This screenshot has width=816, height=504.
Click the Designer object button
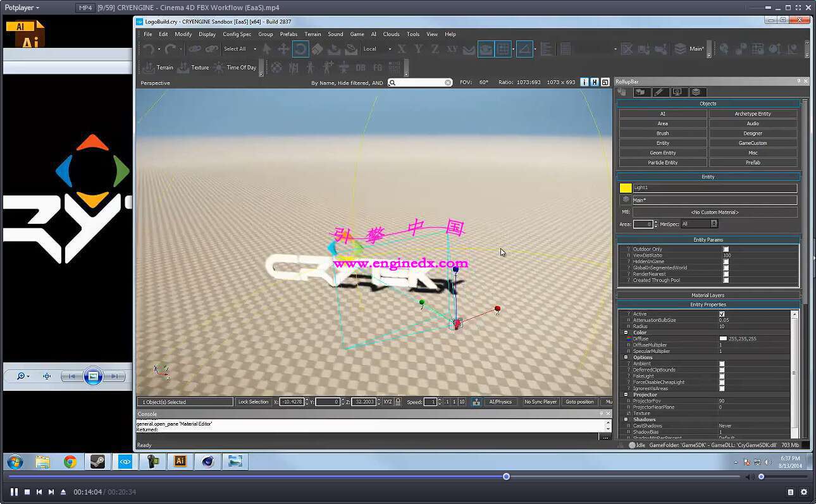[x=753, y=133]
